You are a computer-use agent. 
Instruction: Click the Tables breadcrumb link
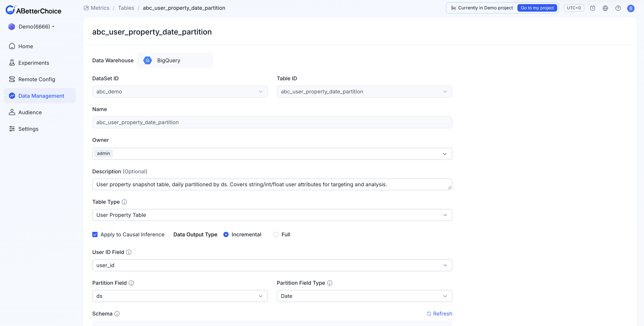[126, 8]
